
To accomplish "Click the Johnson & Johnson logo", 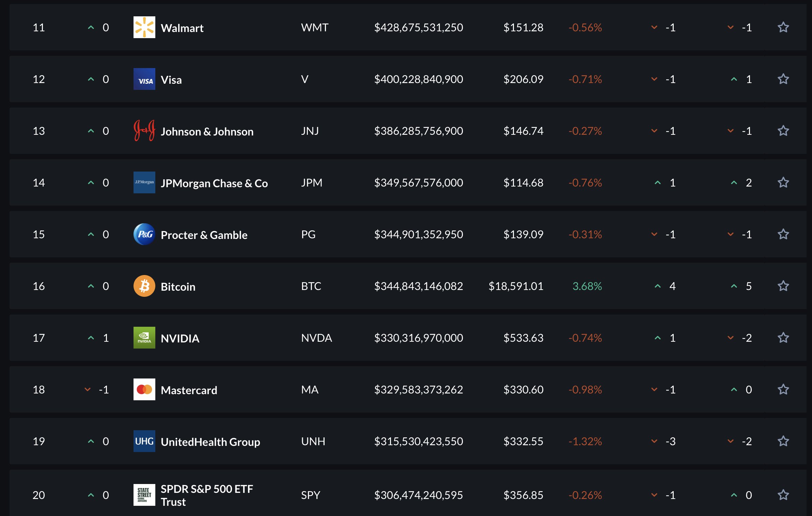I will point(144,131).
